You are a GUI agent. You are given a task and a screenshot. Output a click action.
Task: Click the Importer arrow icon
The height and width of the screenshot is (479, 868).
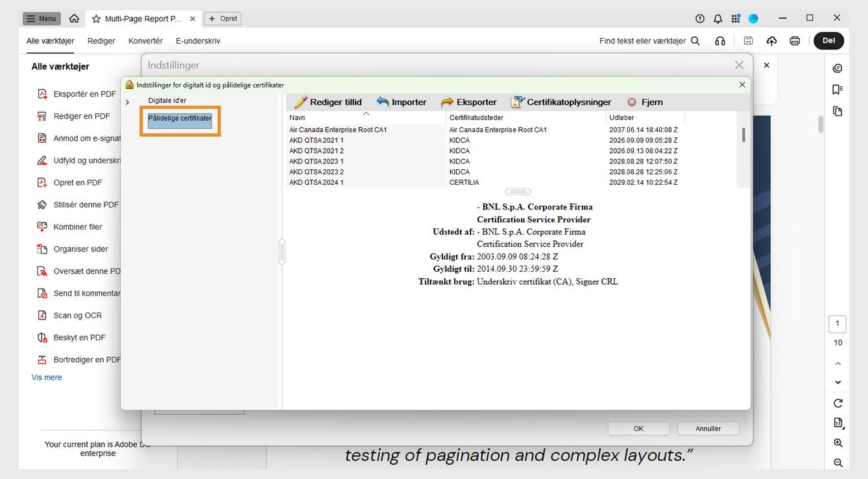tap(383, 102)
